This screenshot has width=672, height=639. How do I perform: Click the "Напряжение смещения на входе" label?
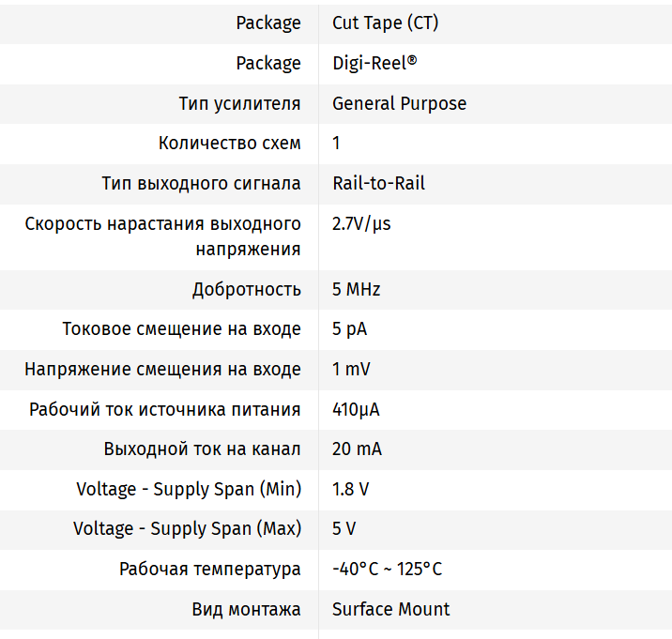click(162, 369)
